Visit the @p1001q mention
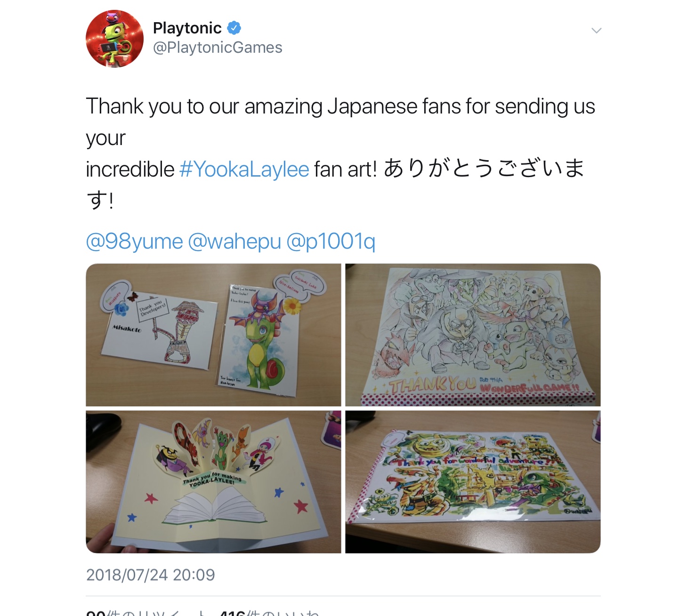This screenshot has width=687, height=616. [x=331, y=241]
